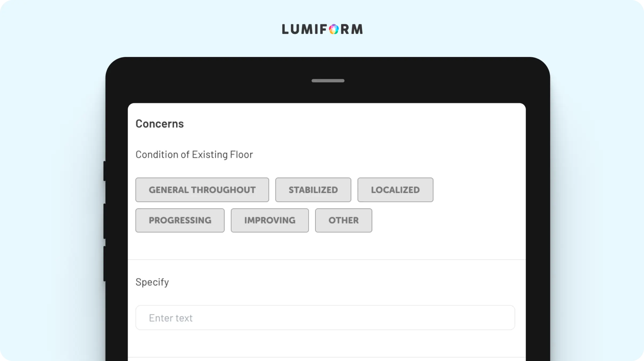Screen dimensions: 644x361
Task: Choose the IMPROVING option
Action: click(270, 220)
